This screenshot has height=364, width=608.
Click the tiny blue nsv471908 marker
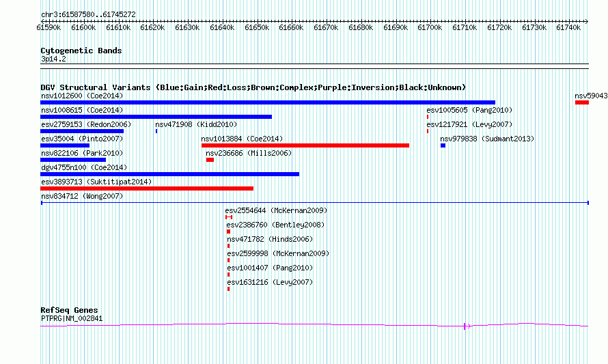(156, 131)
